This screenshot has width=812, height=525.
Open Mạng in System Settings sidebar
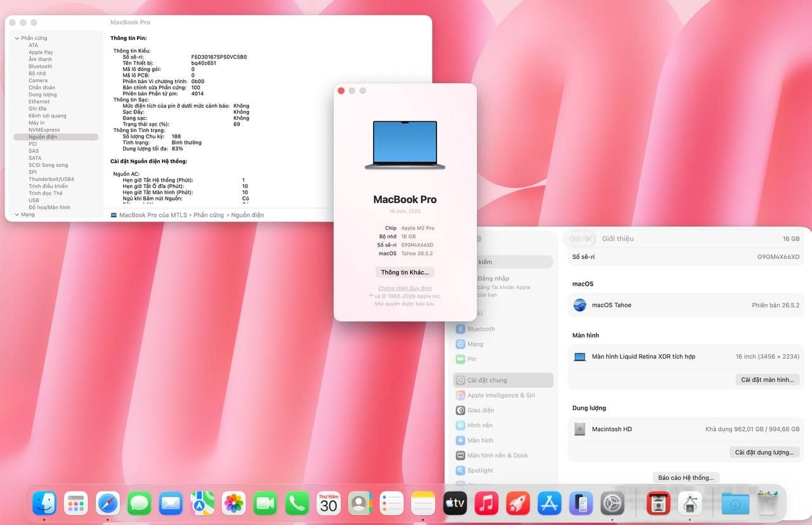(x=503, y=344)
